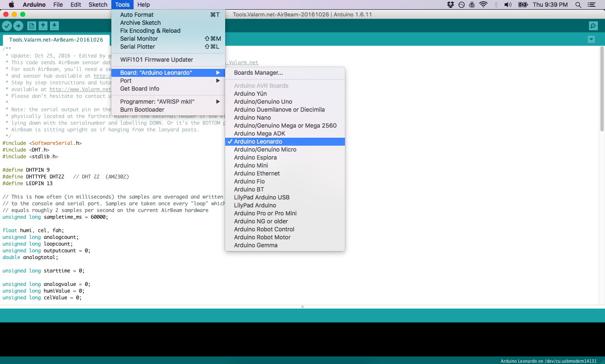Choose Get Board Info
Viewport: 605px width, 364px height.
pos(168,89)
